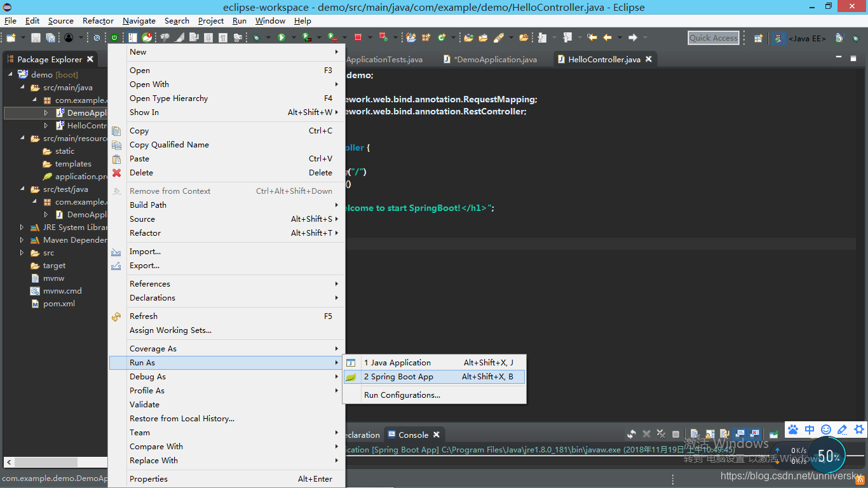Click the Back arrow navigation icon
The height and width of the screenshot is (488, 868).
(607, 37)
